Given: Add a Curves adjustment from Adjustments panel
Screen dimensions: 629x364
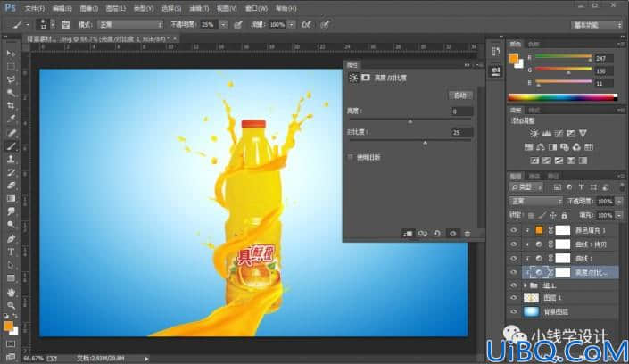Looking at the screenshot, I should [559, 133].
